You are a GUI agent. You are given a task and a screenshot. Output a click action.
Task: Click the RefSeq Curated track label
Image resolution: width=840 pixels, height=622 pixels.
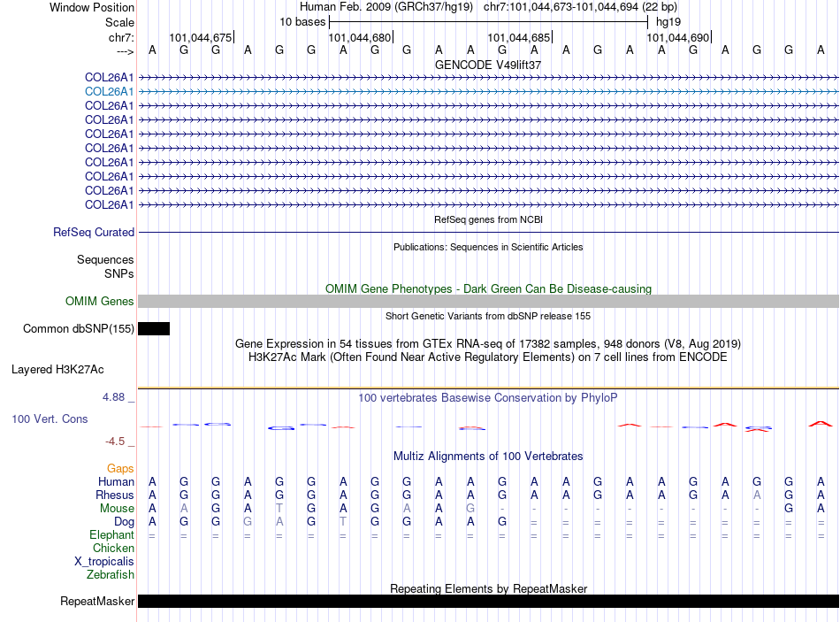click(94, 232)
